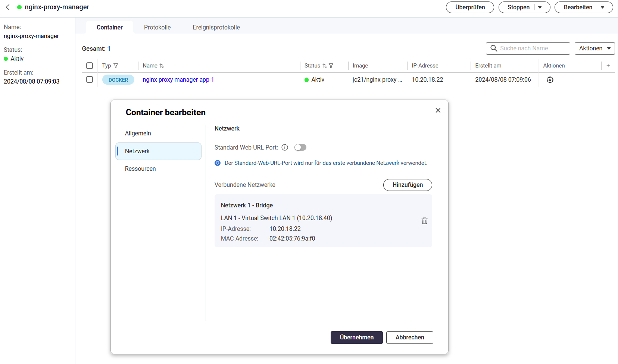Sort the Status column

(325, 66)
